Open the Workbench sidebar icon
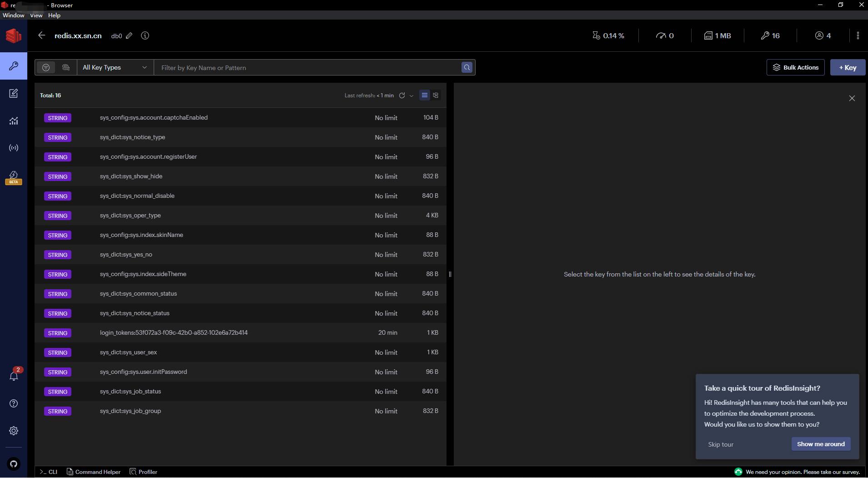The height and width of the screenshot is (478, 868). pyautogui.click(x=14, y=93)
